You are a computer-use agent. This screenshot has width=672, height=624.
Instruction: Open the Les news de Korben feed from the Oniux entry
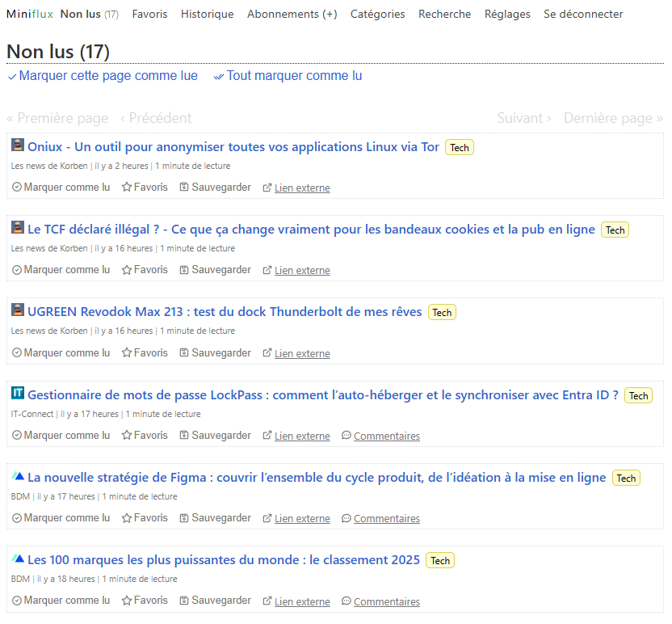click(x=49, y=166)
